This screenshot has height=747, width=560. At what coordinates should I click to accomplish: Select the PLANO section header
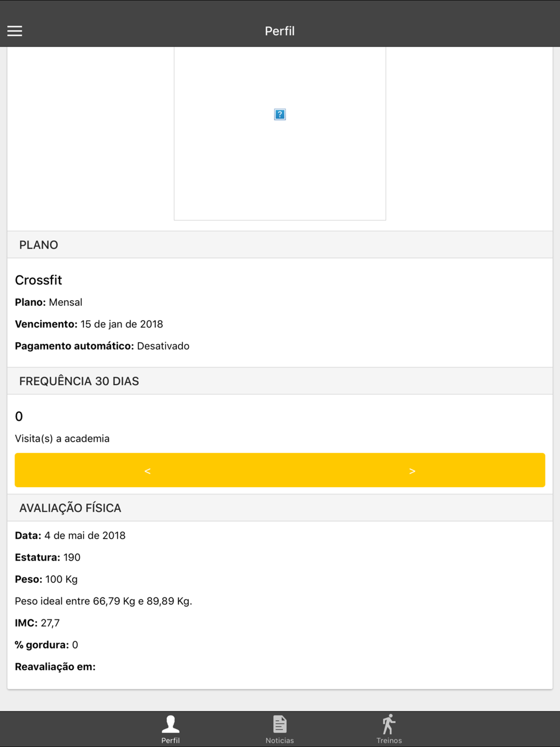coord(39,245)
